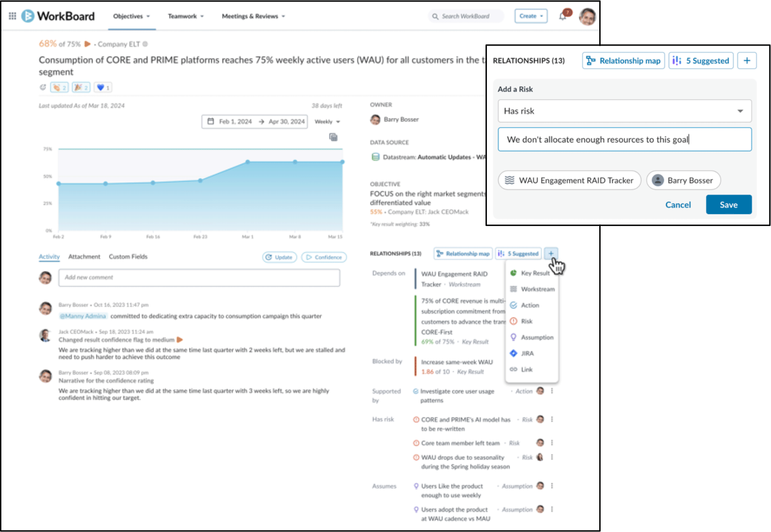771x532 pixels.
Task: Open 5 Suggested in the Add a Risk panel
Action: (701, 60)
